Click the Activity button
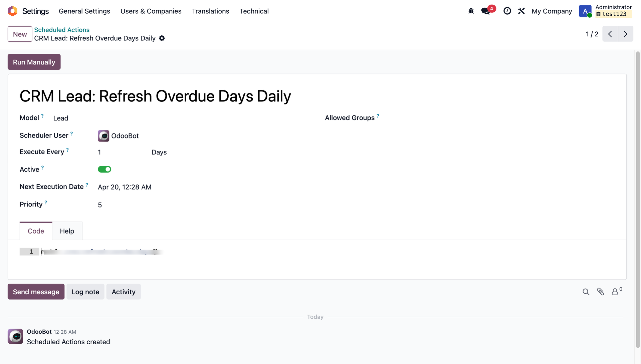 [x=124, y=292]
